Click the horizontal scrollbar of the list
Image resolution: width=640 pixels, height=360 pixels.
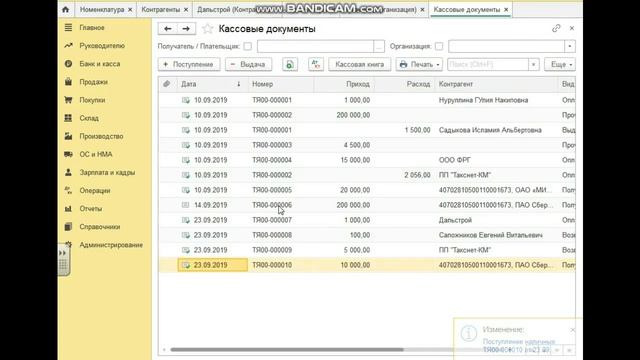[287, 350]
